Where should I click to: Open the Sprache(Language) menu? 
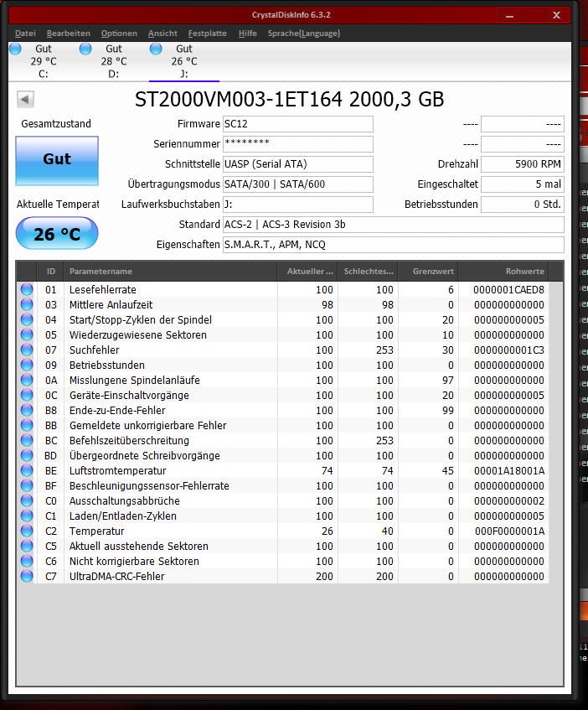(x=304, y=33)
